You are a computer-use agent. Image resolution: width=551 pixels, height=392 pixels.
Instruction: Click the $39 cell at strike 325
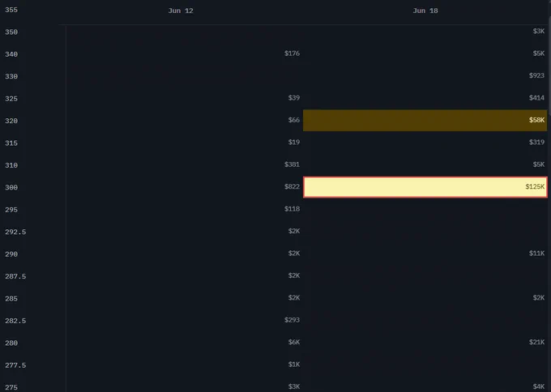[294, 98]
